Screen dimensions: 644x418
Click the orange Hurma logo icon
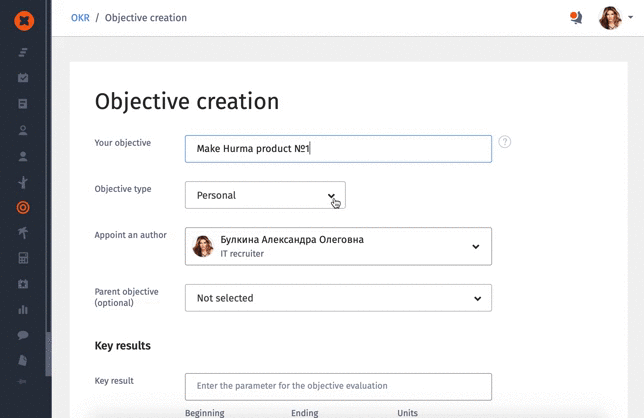coord(24,21)
